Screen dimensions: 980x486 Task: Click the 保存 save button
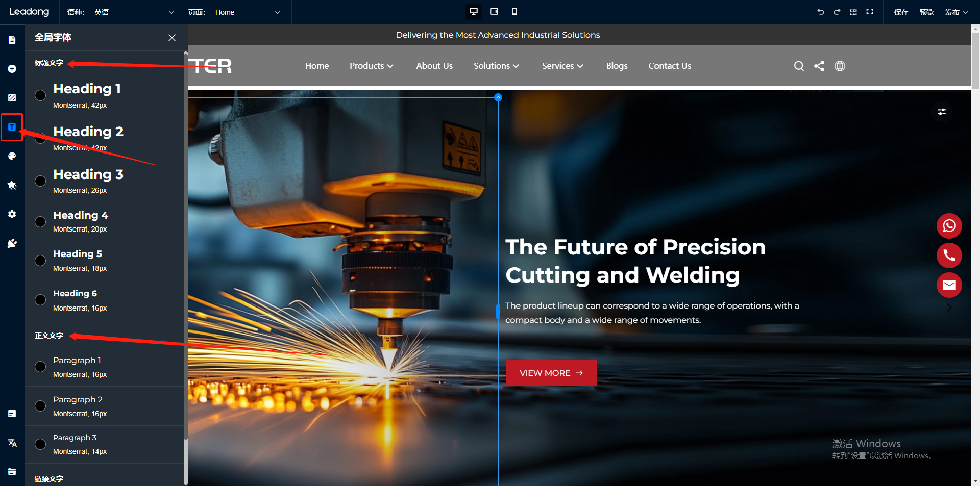point(901,12)
